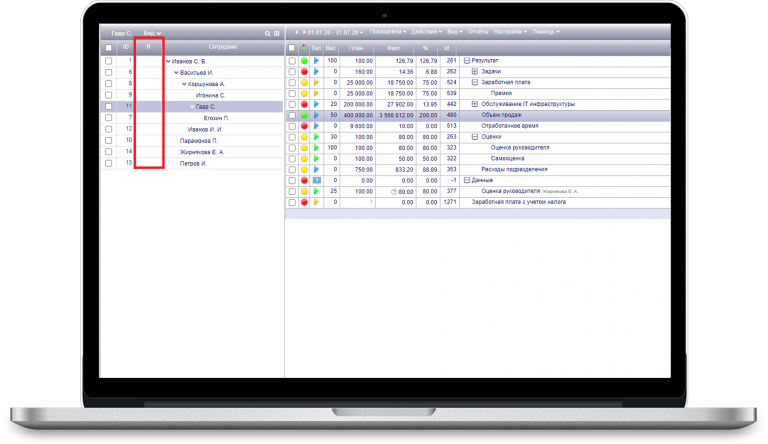This screenshot has height=444, width=768.
Task: Click question icon beside 80.00 in row 377
Action: [x=393, y=192]
